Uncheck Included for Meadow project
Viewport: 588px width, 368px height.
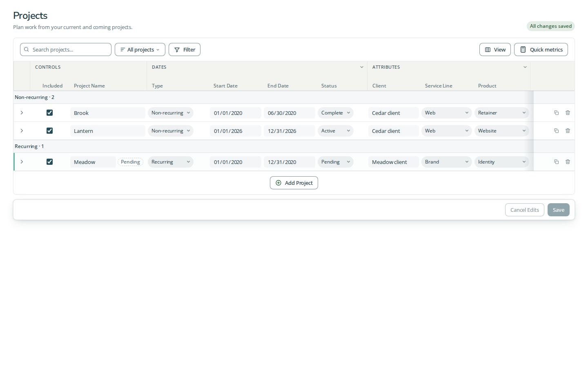click(x=49, y=162)
